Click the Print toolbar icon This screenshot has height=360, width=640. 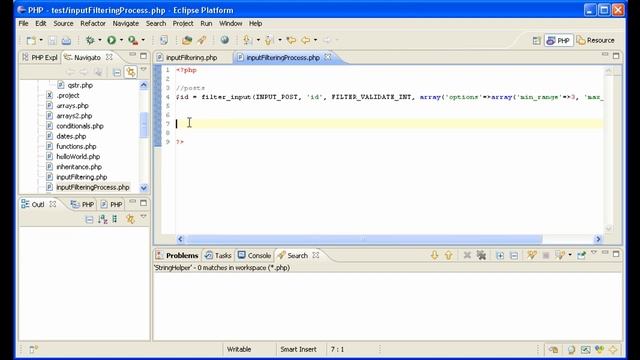66,40
